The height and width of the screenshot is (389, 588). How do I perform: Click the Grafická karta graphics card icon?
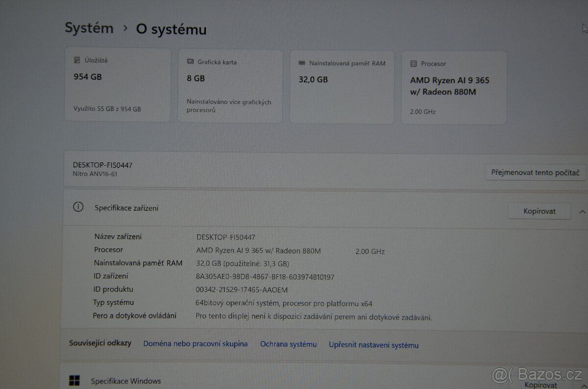tap(190, 62)
